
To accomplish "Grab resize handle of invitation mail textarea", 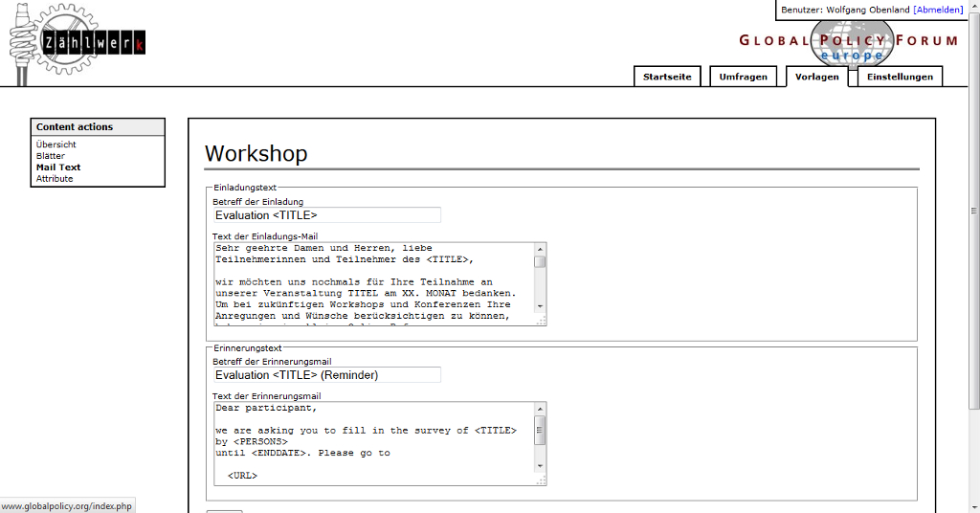I will coord(541,321).
